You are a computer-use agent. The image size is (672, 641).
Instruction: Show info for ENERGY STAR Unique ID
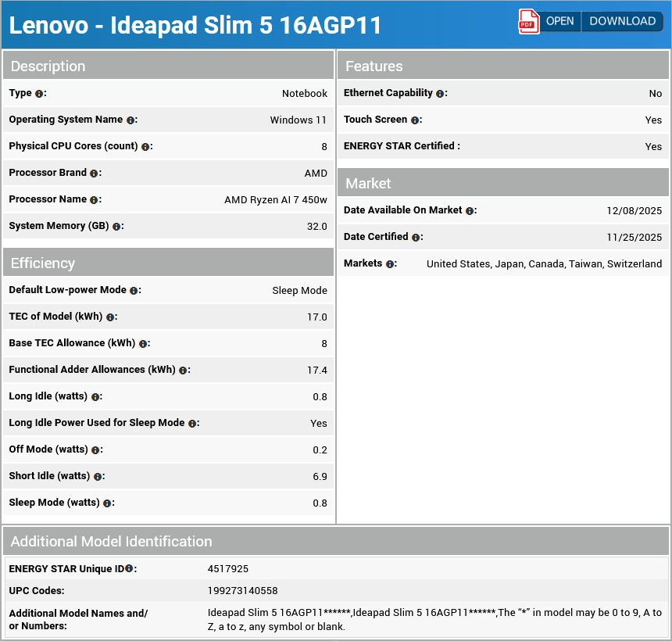tap(129, 568)
